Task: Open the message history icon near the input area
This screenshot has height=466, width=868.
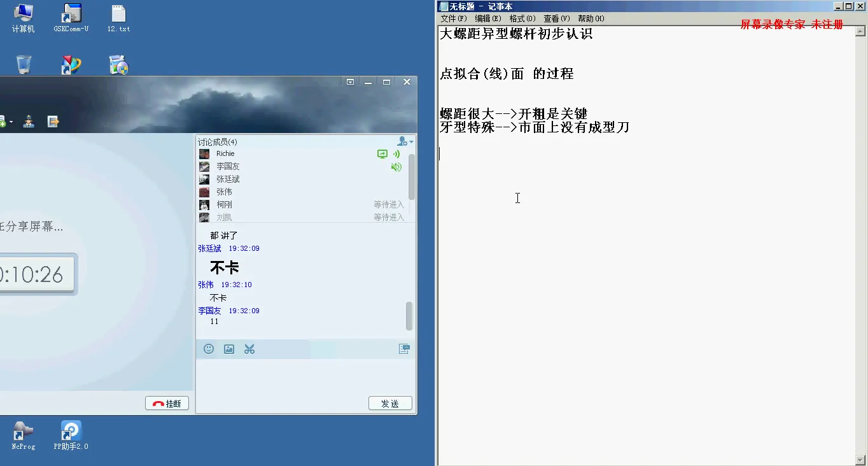Action: (x=404, y=348)
